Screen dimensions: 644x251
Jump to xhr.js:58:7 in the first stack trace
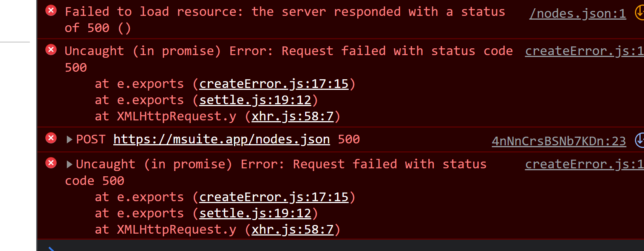292,116
